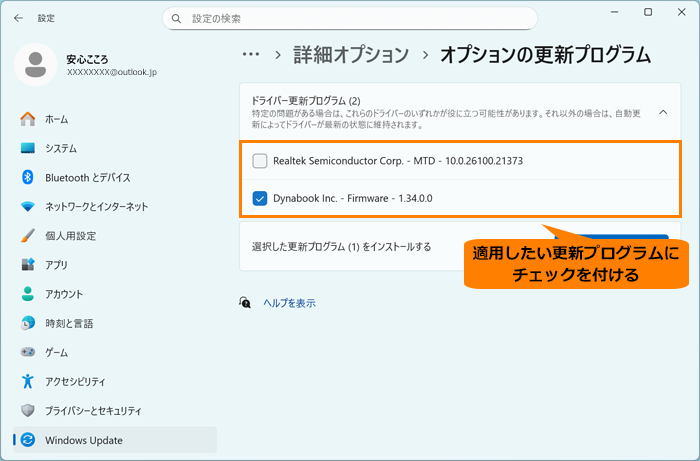The height and width of the screenshot is (461, 700).
Task: Go back to 詳細オプション breadcrumb
Action: (351, 54)
